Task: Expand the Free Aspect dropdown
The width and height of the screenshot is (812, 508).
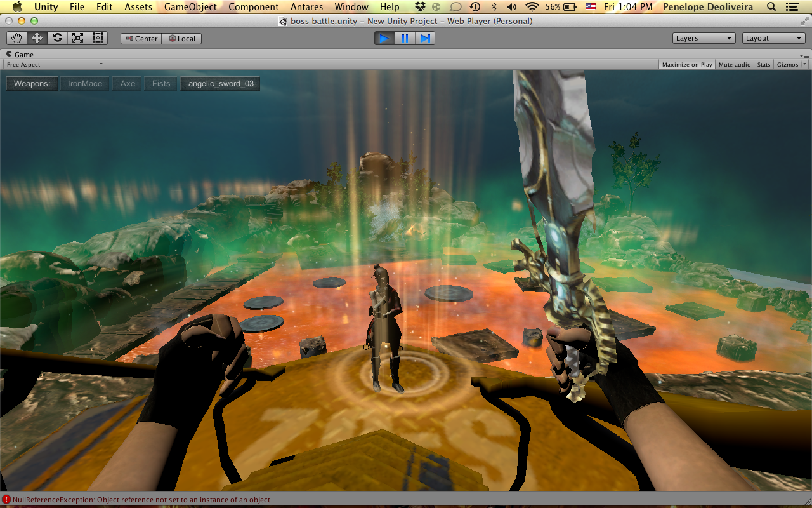Action: click(x=54, y=65)
